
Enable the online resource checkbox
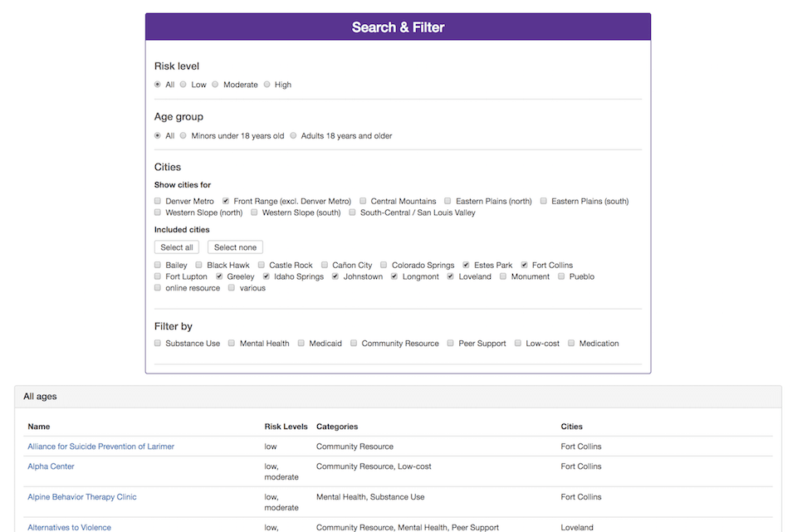tap(158, 288)
